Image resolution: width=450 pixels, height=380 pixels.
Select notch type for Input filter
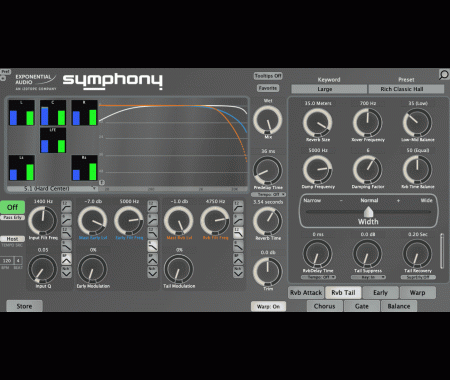pos(66,272)
